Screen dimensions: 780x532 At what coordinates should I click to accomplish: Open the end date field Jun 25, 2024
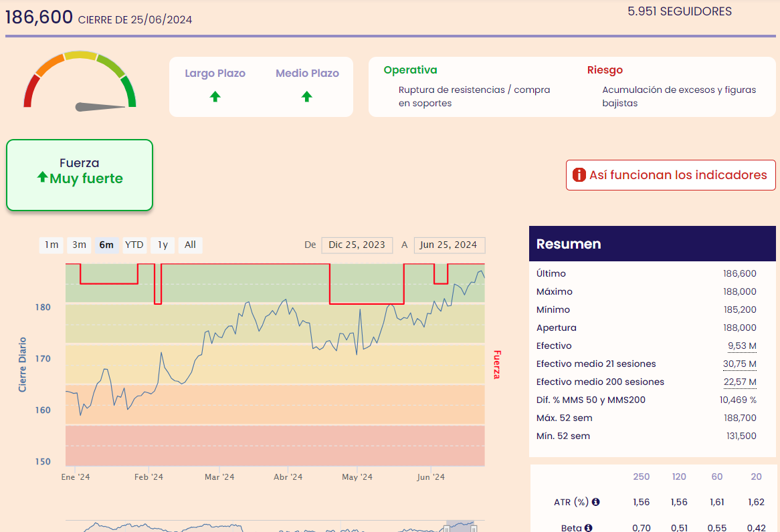pos(448,245)
